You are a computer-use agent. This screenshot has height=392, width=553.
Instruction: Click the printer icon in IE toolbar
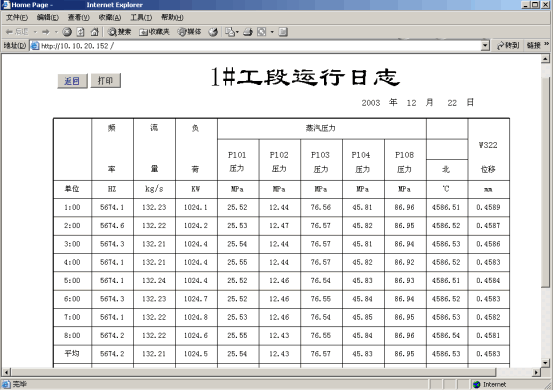[x=248, y=32]
